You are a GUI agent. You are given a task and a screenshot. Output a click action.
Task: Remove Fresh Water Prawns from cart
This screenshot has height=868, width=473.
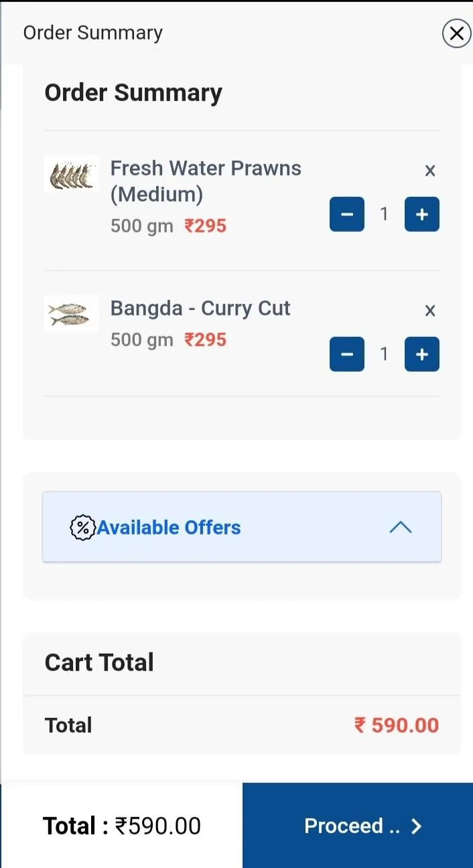click(430, 171)
